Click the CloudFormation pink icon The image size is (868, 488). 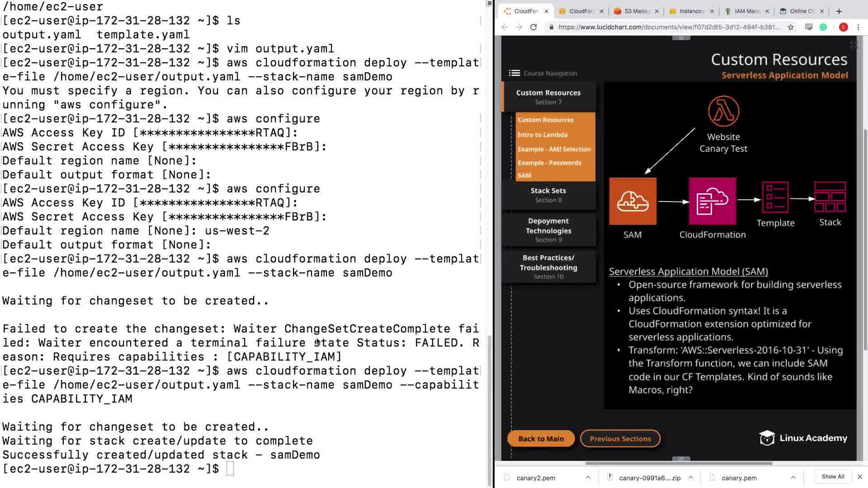point(712,201)
